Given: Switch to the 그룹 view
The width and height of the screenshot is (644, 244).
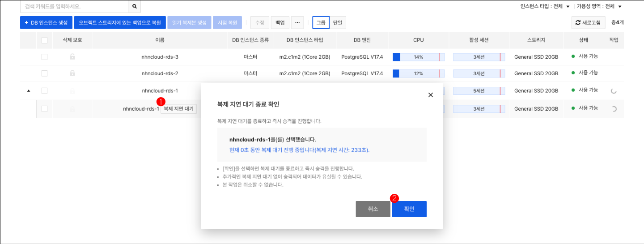Looking at the screenshot, I should tap(321, 22).
